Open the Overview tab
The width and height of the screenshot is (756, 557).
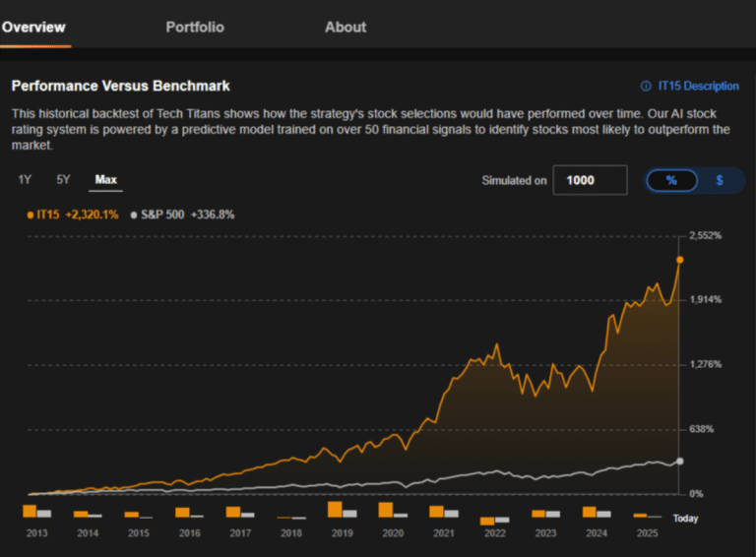coord(33,27)
